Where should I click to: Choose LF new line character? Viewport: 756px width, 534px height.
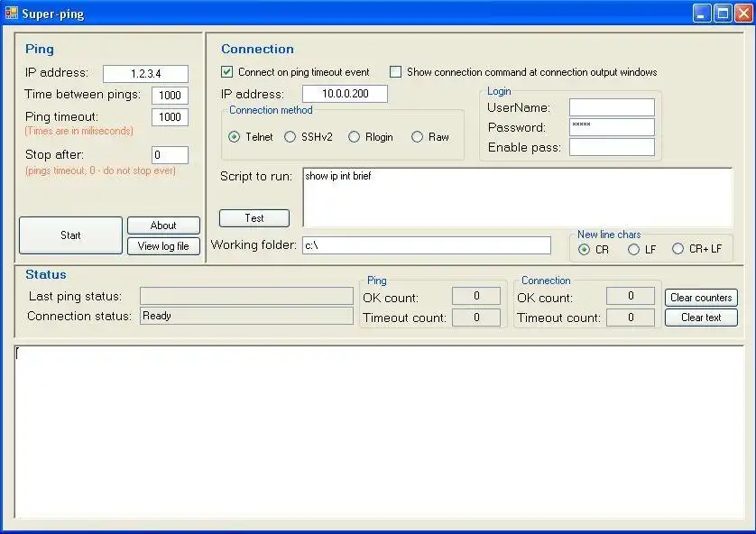tap(633, 249)
